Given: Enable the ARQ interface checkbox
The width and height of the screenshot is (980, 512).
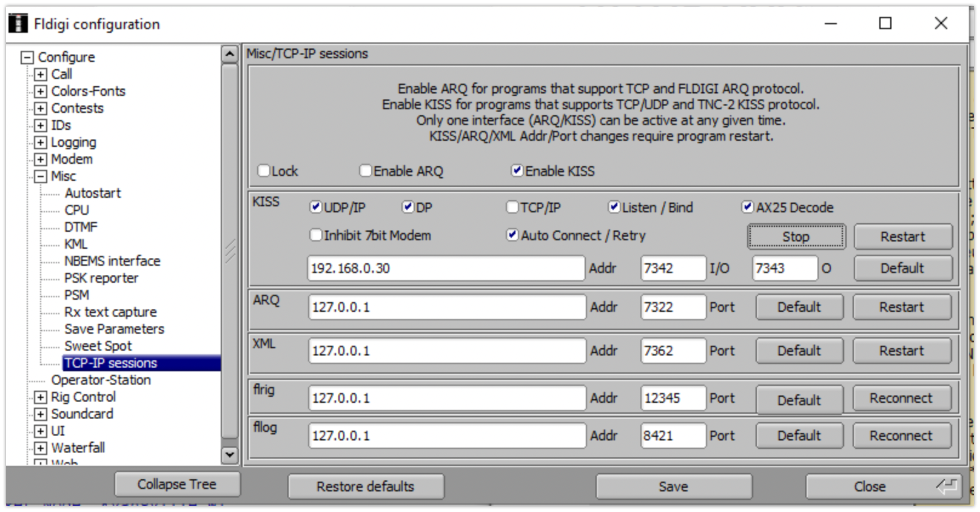Looking at the screenshot, I should pos(366,171).
